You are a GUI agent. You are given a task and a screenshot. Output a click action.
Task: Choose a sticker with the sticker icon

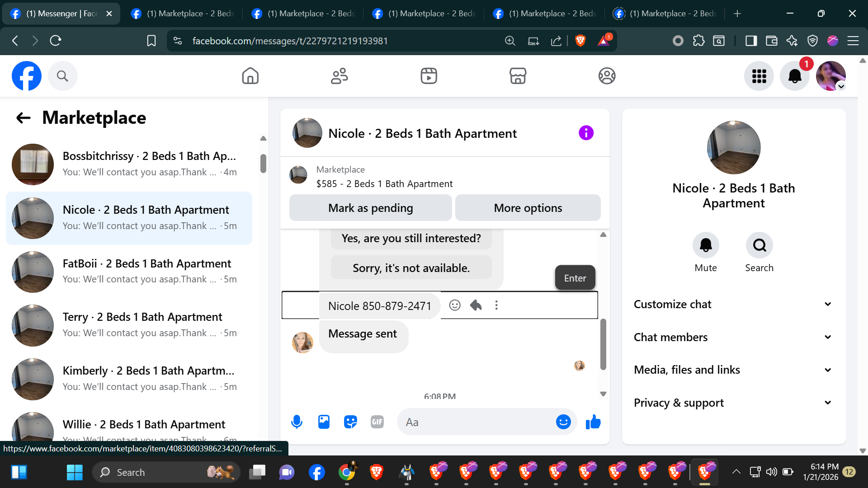(350, 422)
